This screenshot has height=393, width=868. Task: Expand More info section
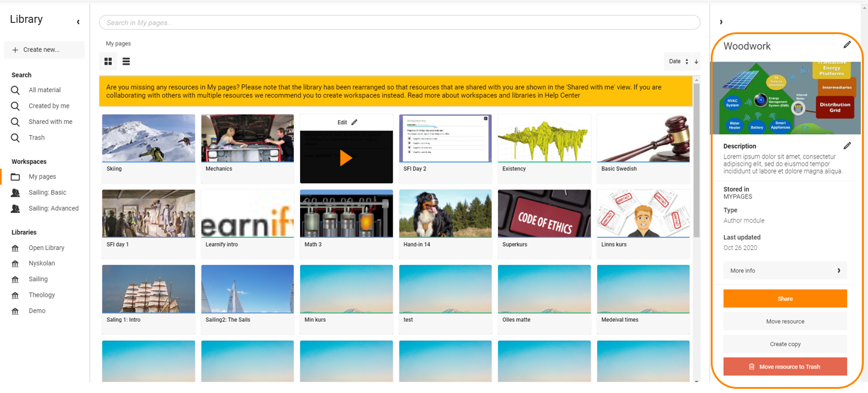[785, 270]
